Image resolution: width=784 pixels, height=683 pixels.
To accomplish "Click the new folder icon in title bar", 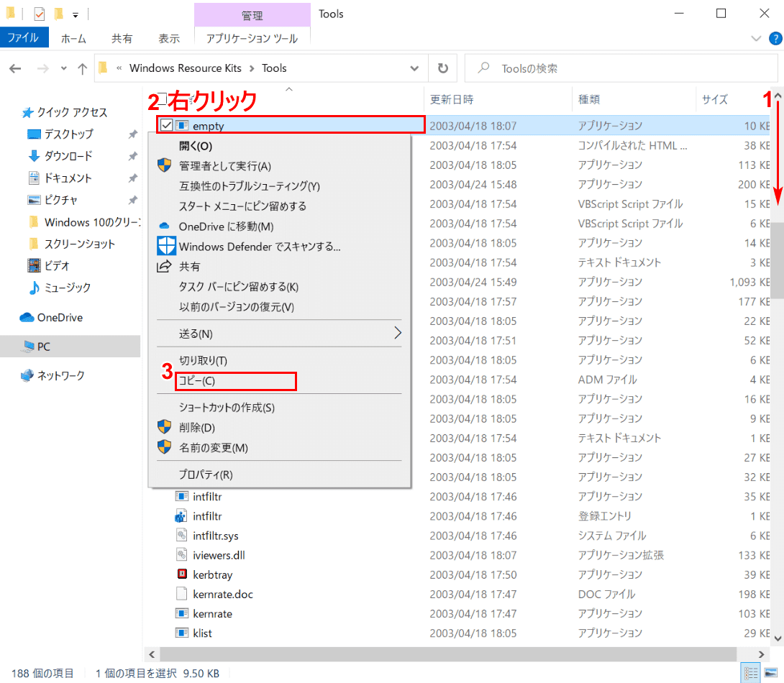I will pyautogui.click(x=58, y=14).
